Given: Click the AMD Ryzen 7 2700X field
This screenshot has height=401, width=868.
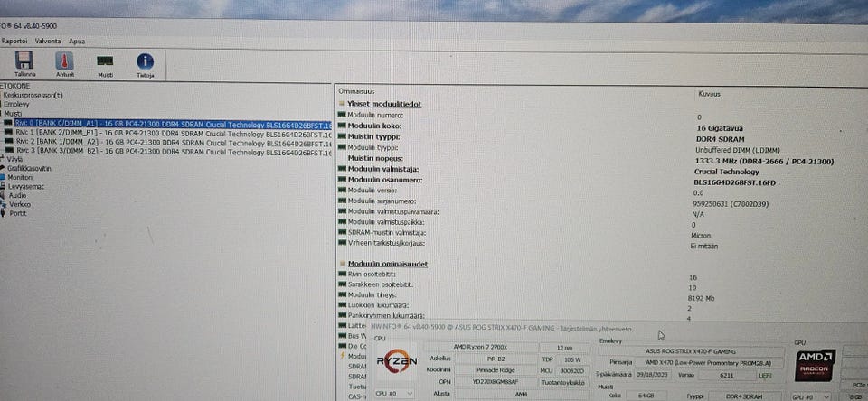Looking at the screenshot, I should coord(481,347).
